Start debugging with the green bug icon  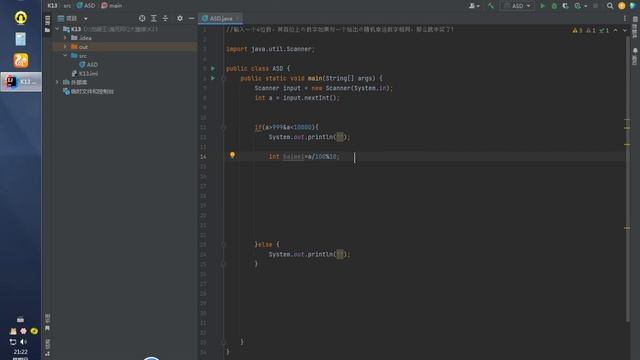coord(554,6)
